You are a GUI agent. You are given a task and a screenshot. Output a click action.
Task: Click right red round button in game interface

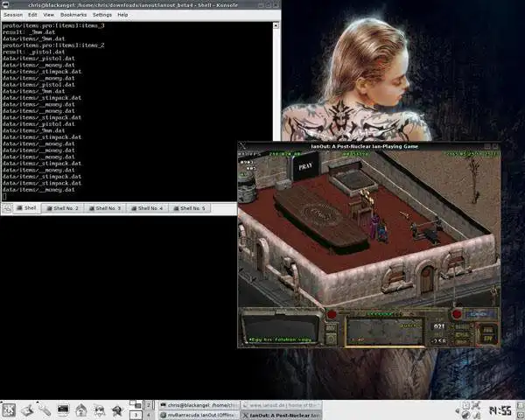(x=457, y=314)
